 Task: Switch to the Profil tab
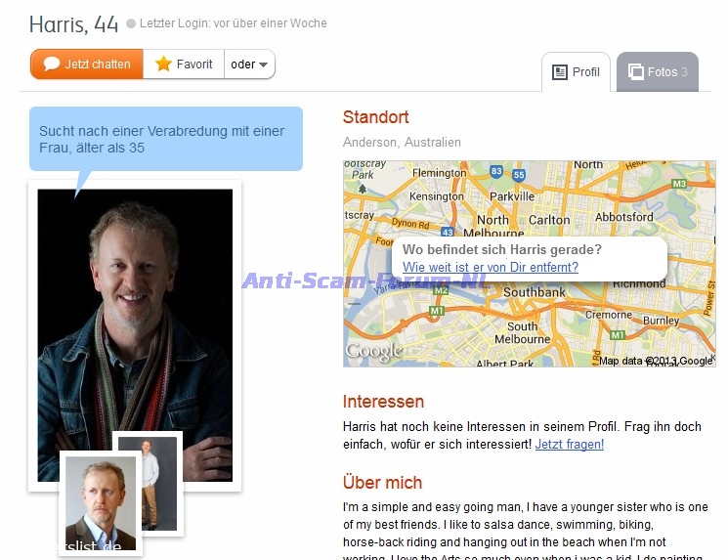coord(576,72)
